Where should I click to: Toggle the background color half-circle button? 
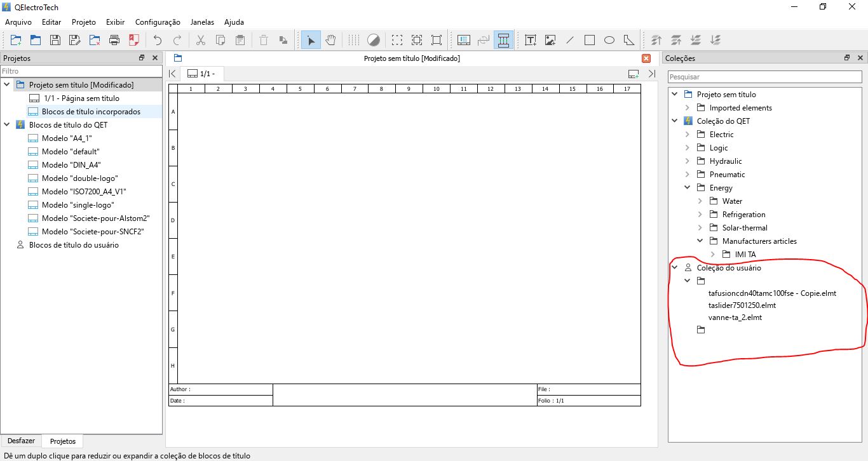[x=374, y=41]
